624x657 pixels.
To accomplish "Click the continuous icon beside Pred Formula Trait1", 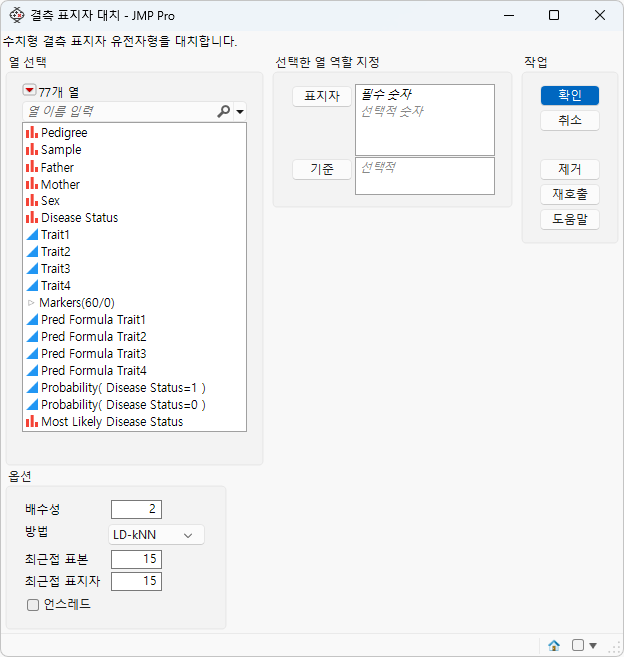I will 32,319.
